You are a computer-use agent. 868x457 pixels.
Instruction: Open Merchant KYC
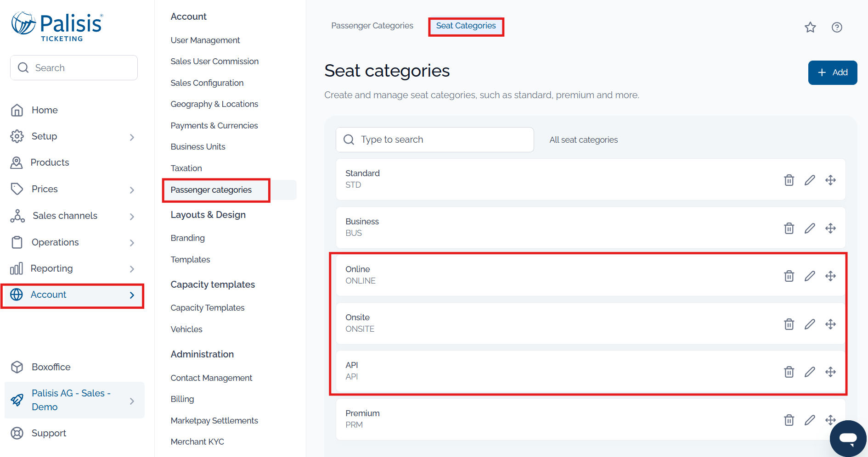tap(197, 442)
